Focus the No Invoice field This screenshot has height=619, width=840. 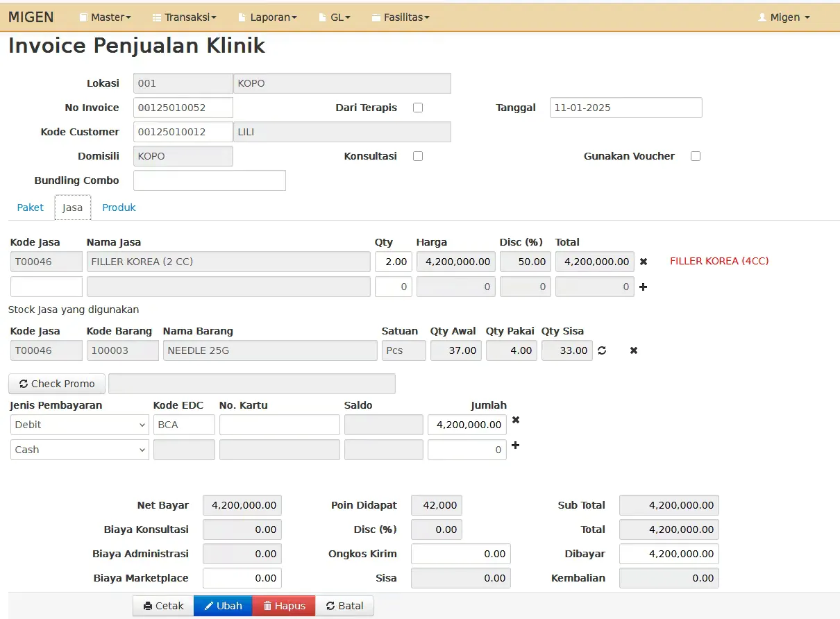coord(183,108)
